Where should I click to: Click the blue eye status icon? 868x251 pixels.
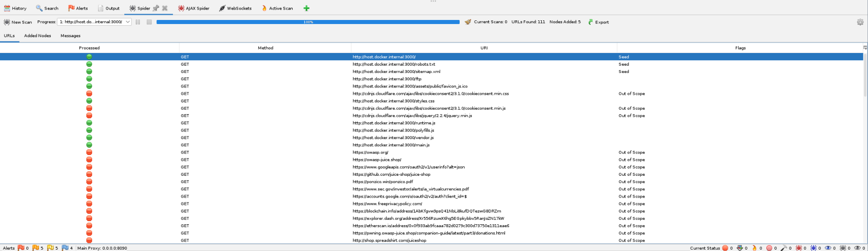point(828,248)
